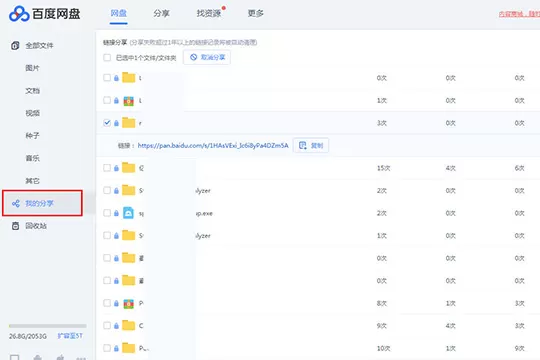The width and height of the screenshot is (540, 360).
Task: Switch to the 网盘 top tab
Action: (x=118, y=13)
